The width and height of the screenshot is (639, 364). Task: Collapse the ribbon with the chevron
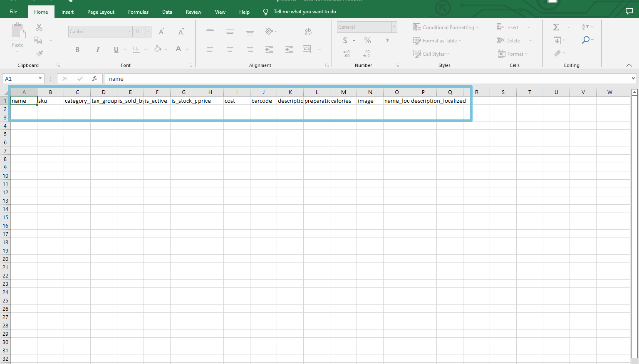point(629,65)
